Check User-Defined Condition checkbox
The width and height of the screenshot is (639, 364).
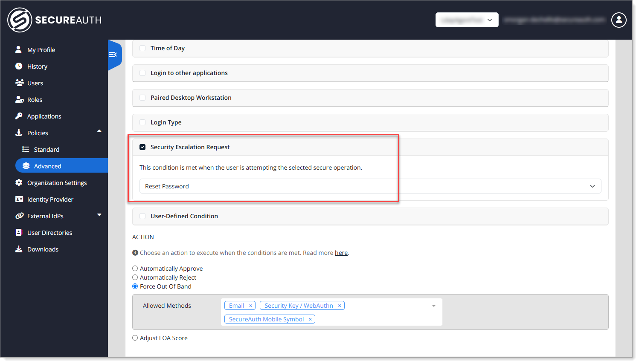(x=142, y=216)
